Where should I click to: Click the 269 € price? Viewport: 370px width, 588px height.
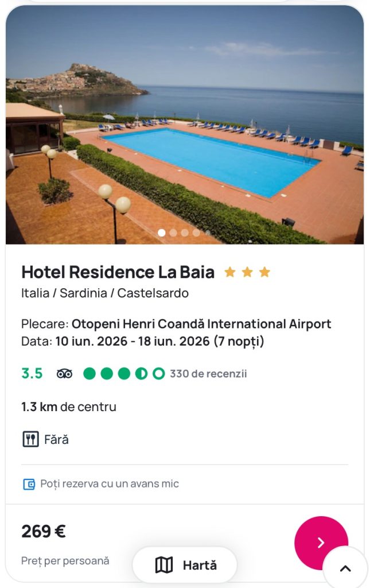tap(44, 532)
